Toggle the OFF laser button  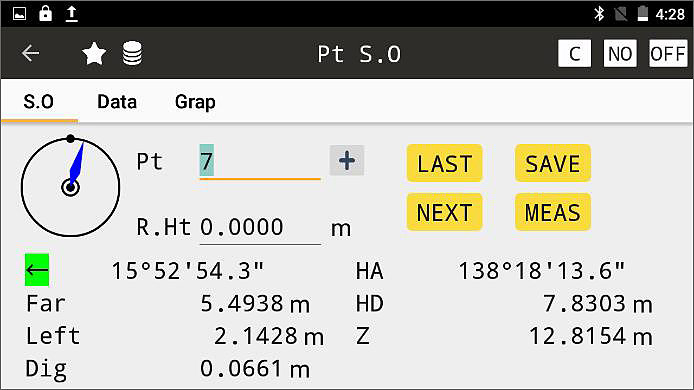tap(668, 54)
